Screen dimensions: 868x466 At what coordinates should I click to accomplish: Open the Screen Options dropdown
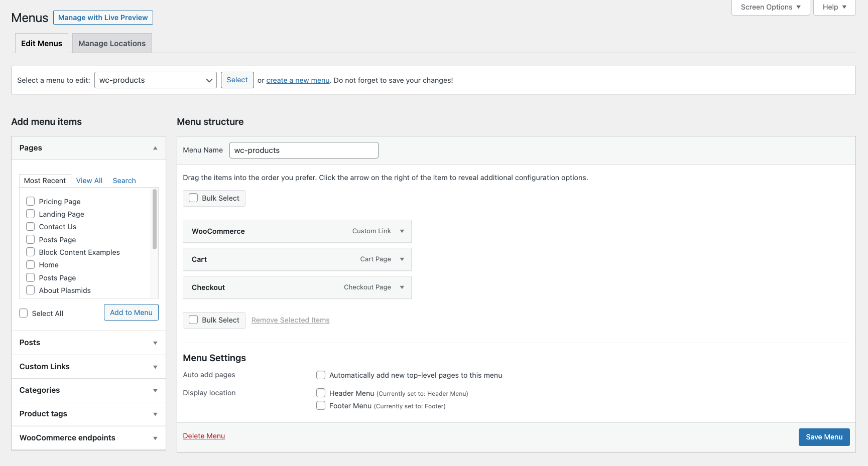[770, 7]
